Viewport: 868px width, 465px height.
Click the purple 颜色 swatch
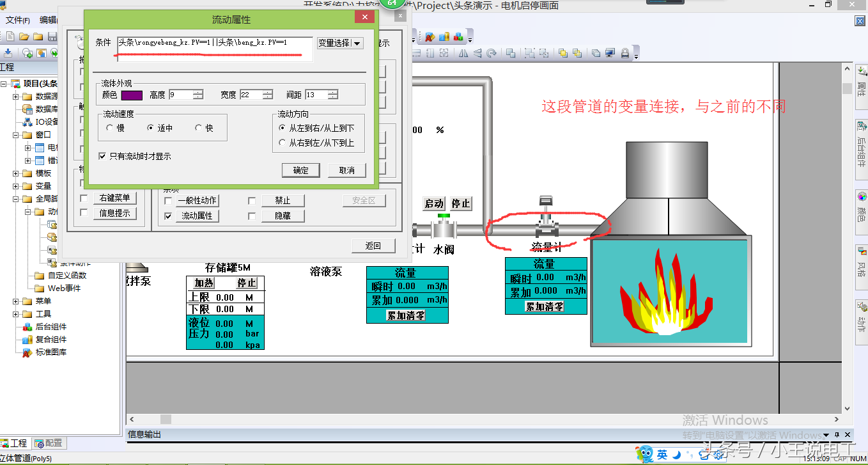(132, 95)
